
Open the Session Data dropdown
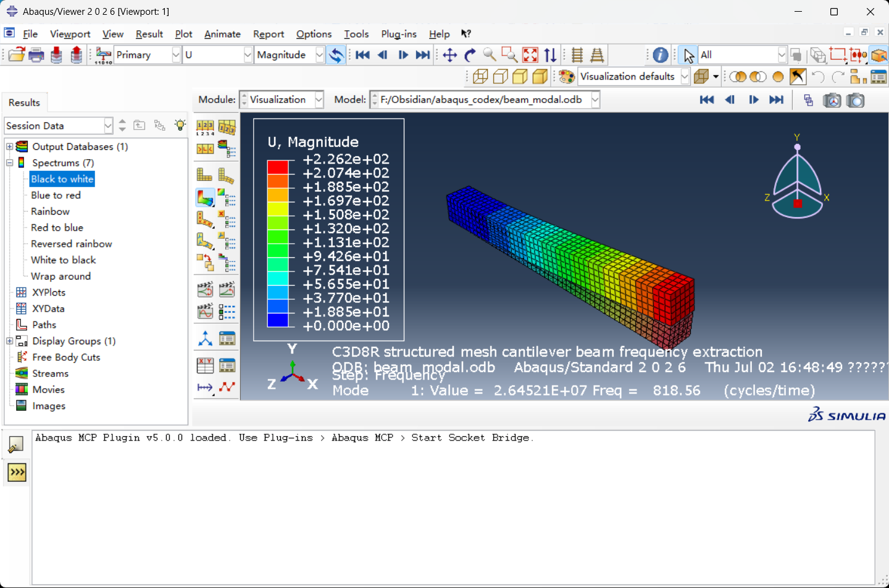coord(108,126)
